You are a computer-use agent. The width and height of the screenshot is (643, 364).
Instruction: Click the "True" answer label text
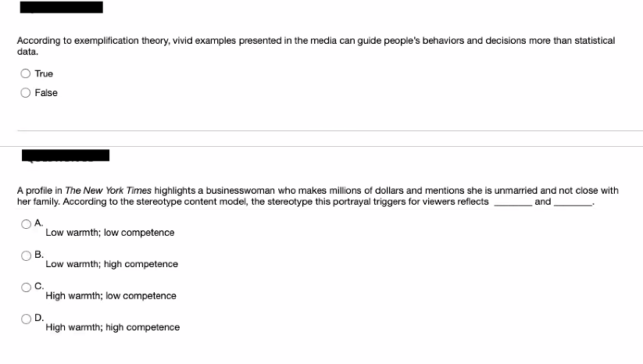(x=44, y=73)
